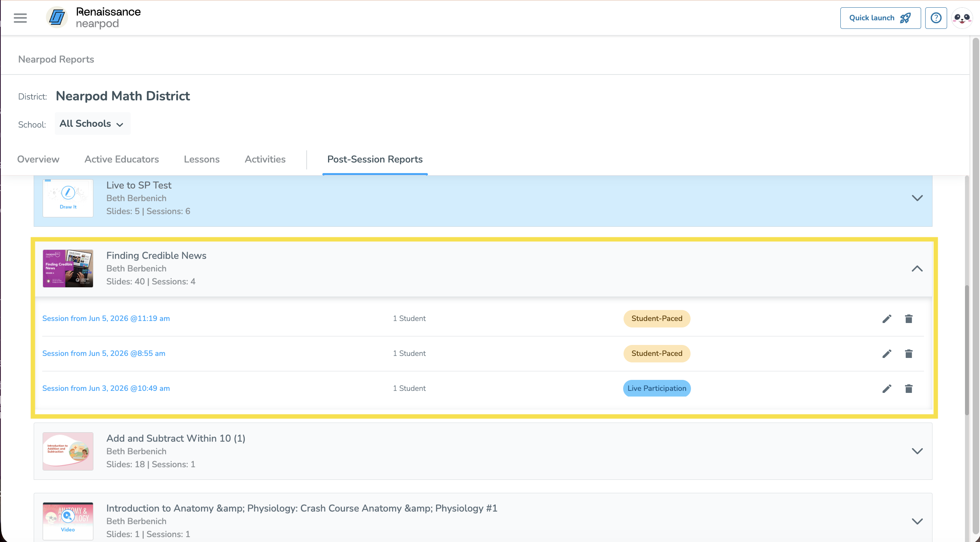
Task: Click the Renaissance Nearpod logo
Action: point(93,17)
